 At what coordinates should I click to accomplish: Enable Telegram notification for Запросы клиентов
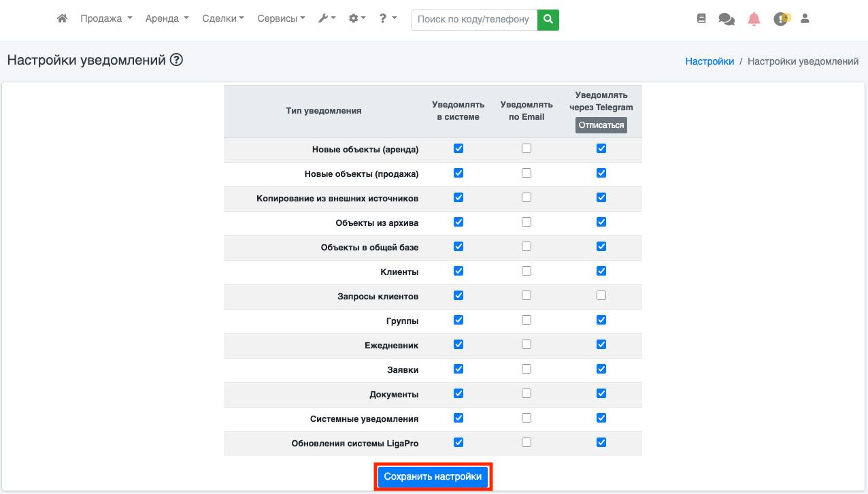pos(601,295)
